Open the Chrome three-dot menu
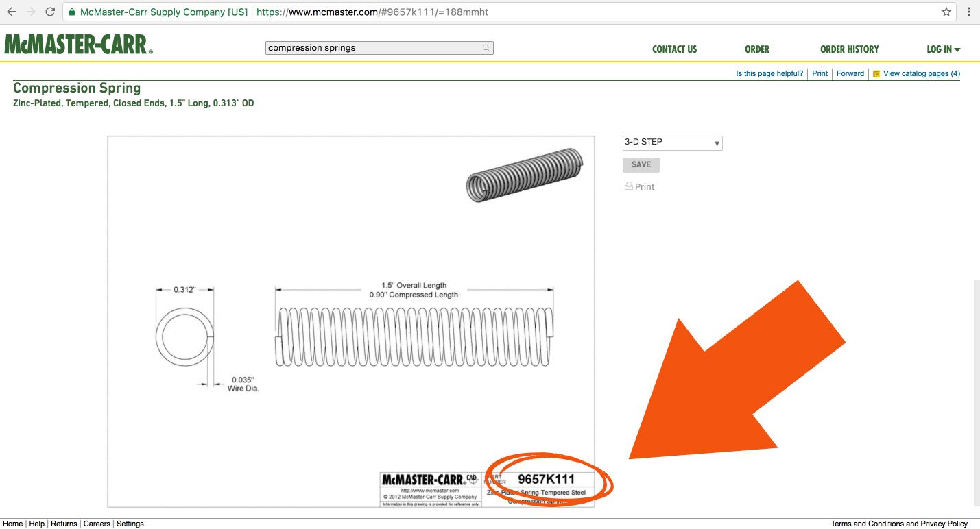The width and height of the screenshot is (980, 529). [970, 12]
